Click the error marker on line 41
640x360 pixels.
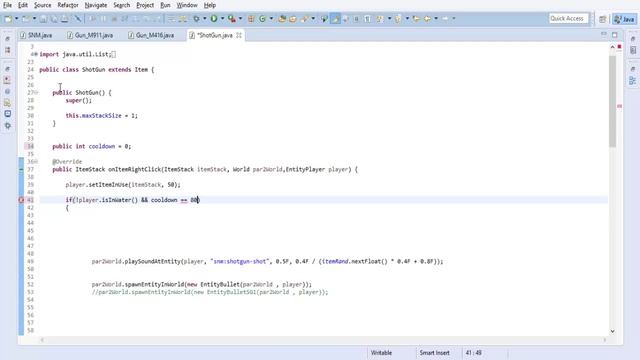pos(21,200)
